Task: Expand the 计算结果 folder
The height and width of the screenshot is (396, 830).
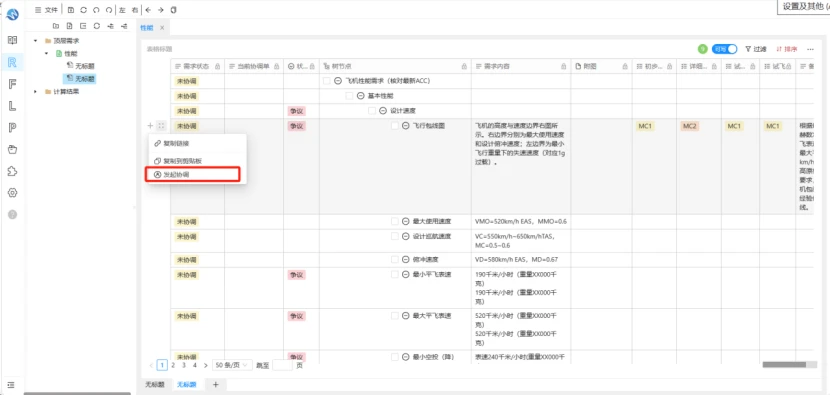Action: click(x=35, y=92)
